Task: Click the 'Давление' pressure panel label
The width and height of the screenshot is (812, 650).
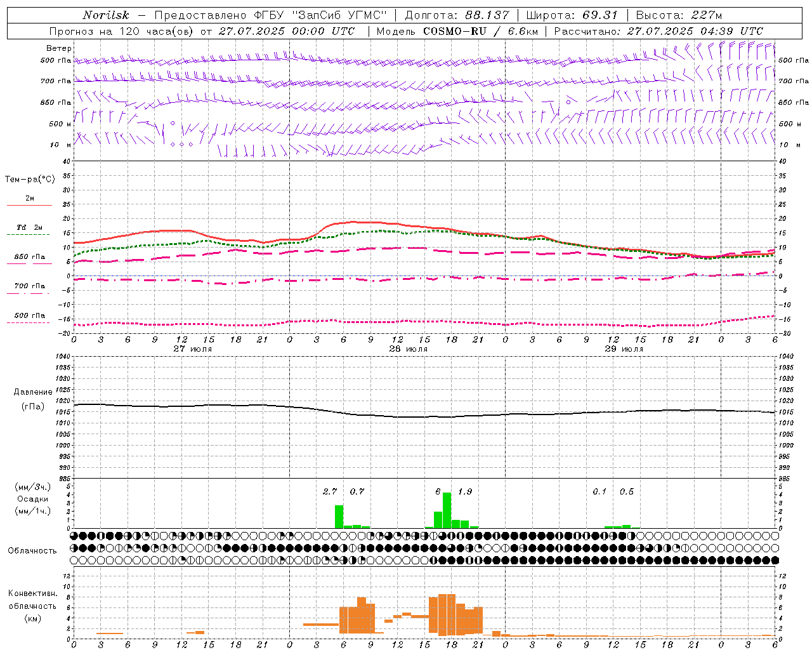Action: click(x=33, y=392)
